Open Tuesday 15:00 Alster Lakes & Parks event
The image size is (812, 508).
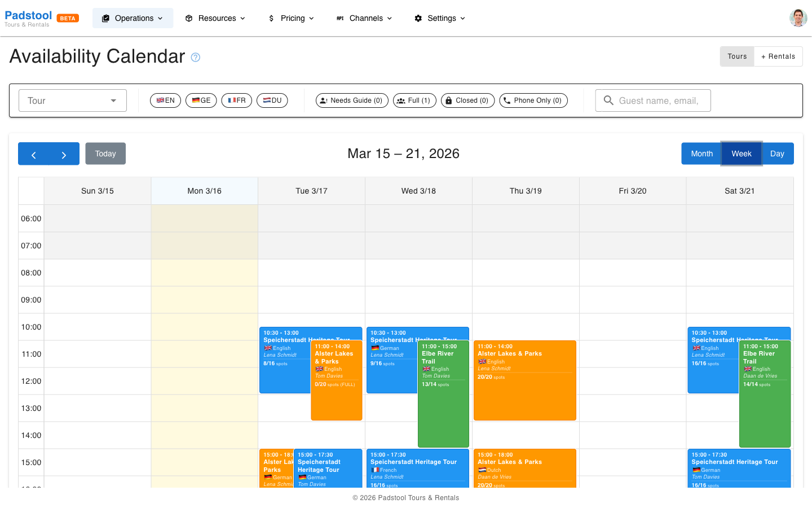(276, 468)
